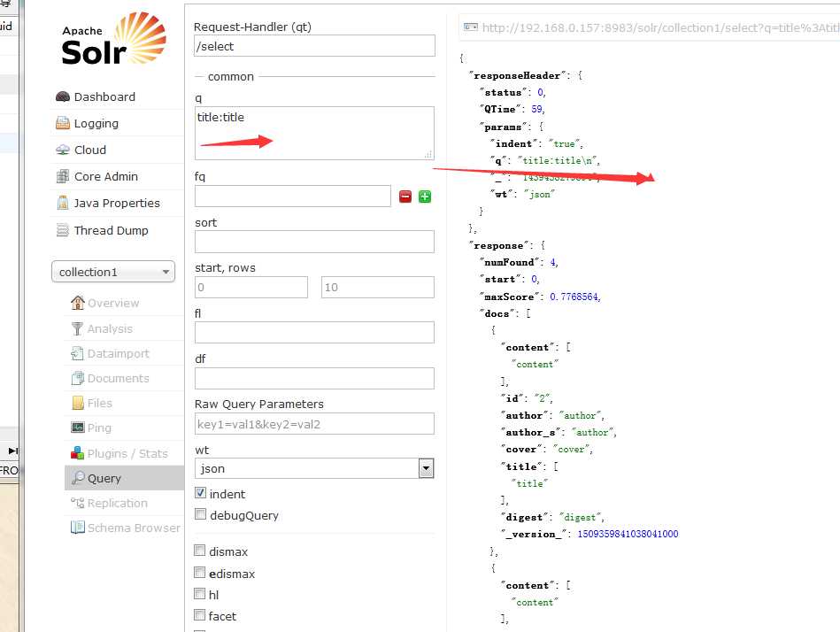The width and height of the screenshot is (840, 632).
Task: Go to Core Admin
Action: point(106,176)
